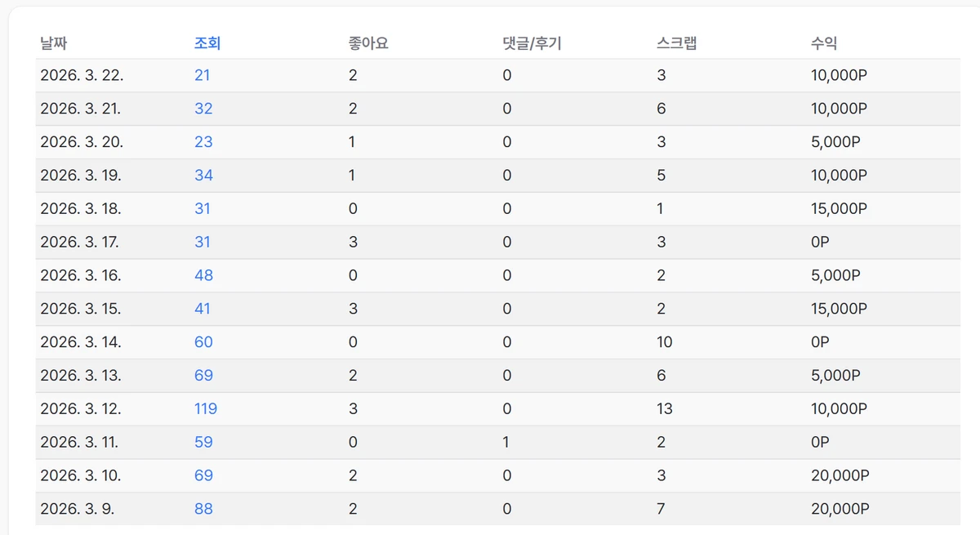This screenshot has height=535, width=980.
Task: Click the 날짜 column header
Action: tap(53, 43)
